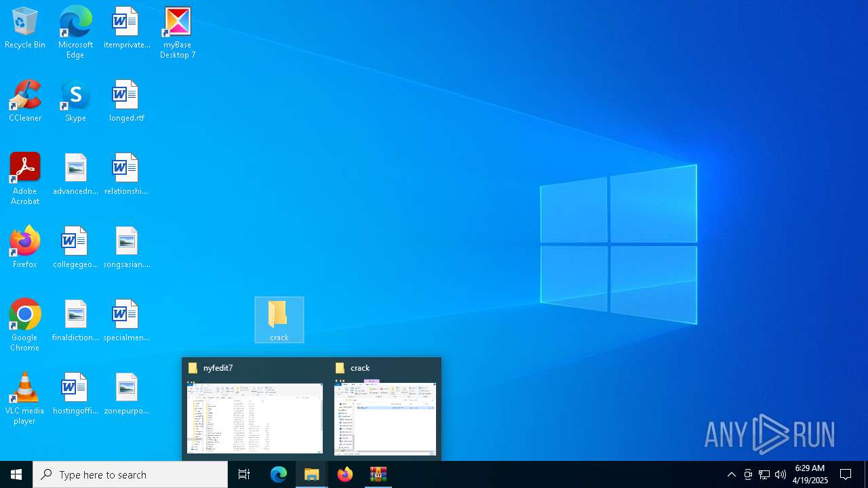Screen dimensions: 868x488
Task: Click File Explorer taskbar button
Action: pyautogui.click(x=312, y=474)
